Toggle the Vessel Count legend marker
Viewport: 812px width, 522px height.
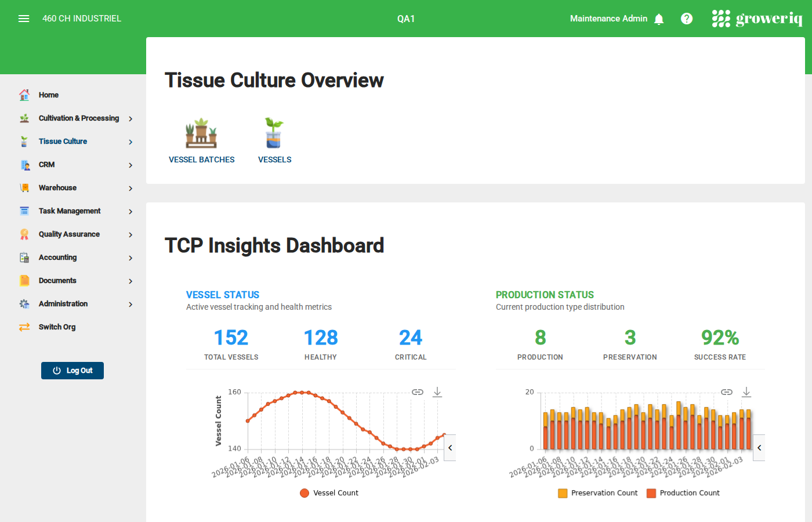pos(305,492)
